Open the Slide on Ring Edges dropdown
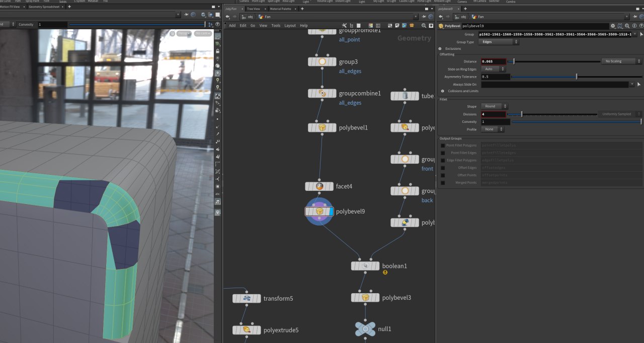Screen dimensions: 644x343 [x=494, y=69]
